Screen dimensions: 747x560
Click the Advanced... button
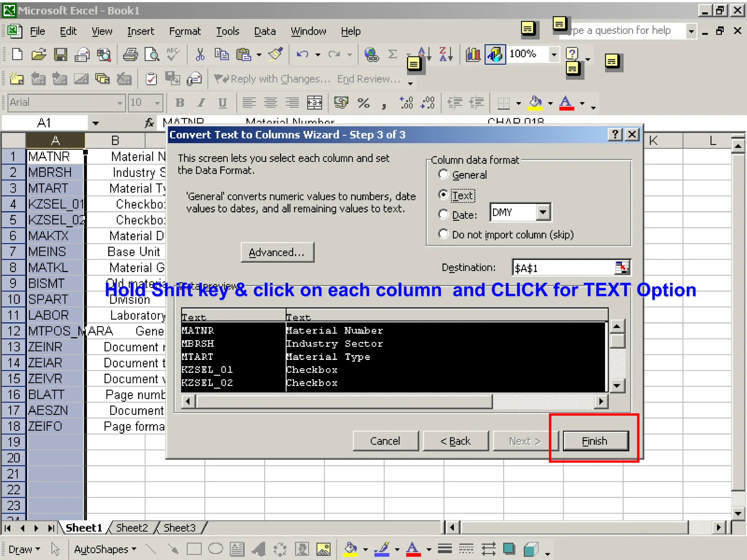click(x=277, y=252)
